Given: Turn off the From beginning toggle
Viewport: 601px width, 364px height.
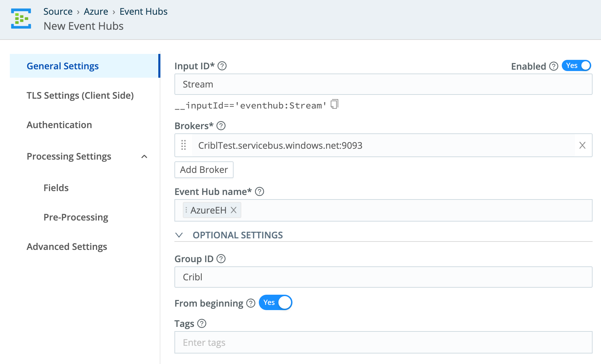Looking at the screenshot, I should click(x=275, y=302).
